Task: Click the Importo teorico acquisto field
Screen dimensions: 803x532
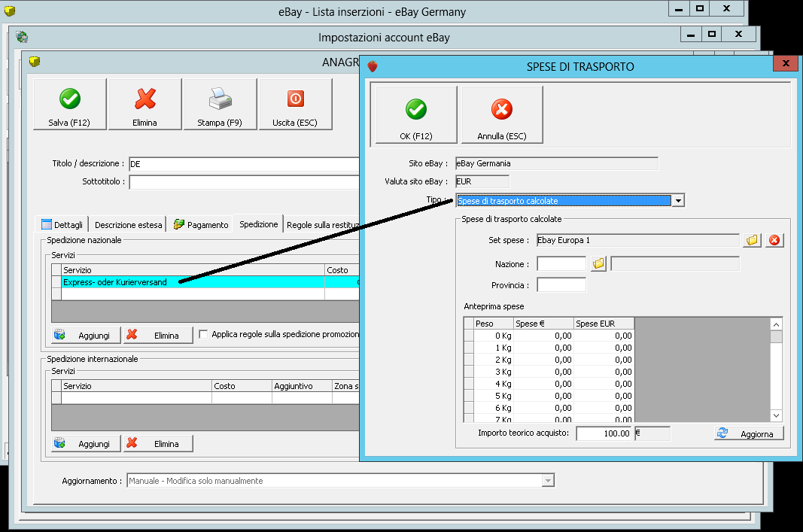Action: point(604,433)
